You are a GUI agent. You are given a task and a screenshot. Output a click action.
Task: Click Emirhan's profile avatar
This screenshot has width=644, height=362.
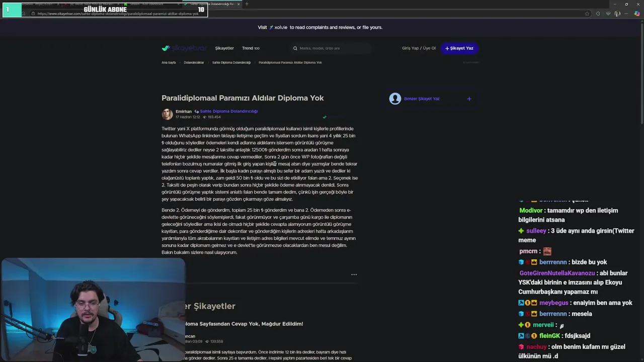point(167,114)
